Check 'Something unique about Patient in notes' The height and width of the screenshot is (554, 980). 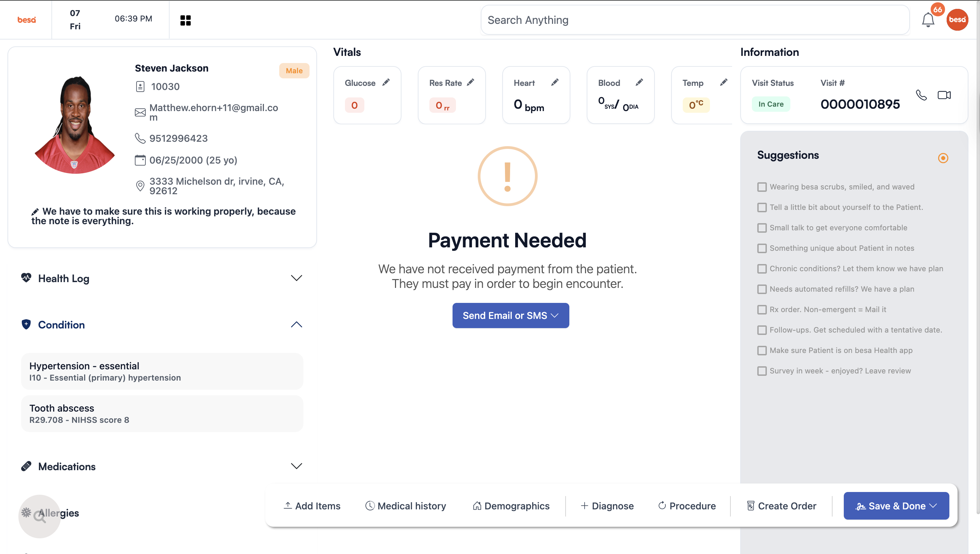click(762, 248)
